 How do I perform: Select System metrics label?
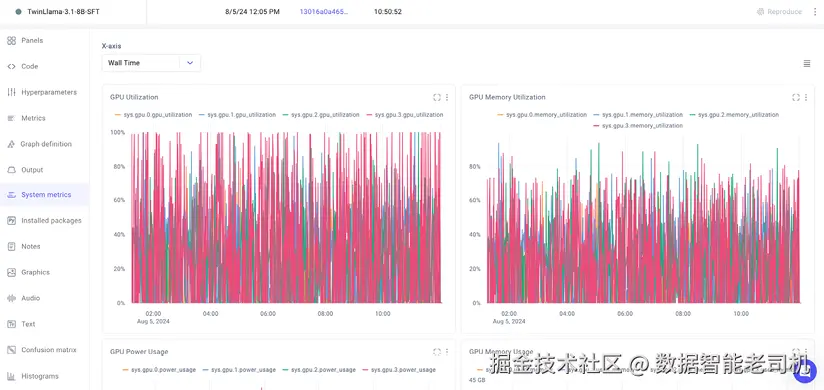pos(46,194)
